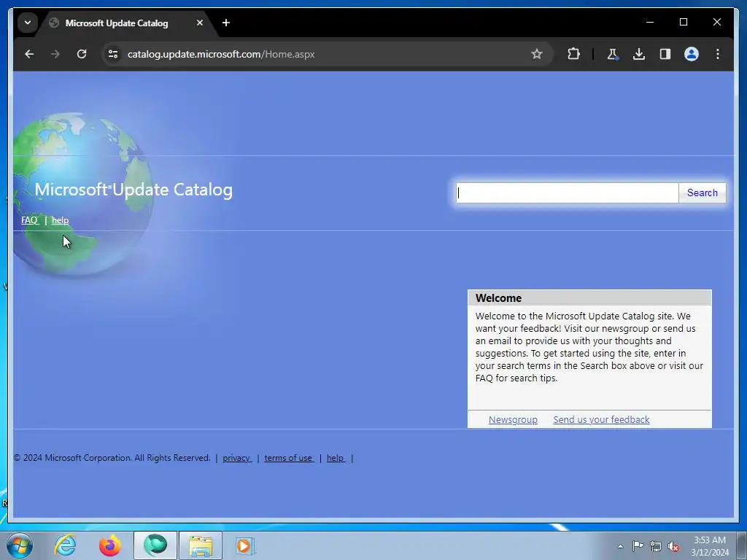This screenshot has width=747, height=560.
Task: Click the Search button
Action: tap(703, 192)
